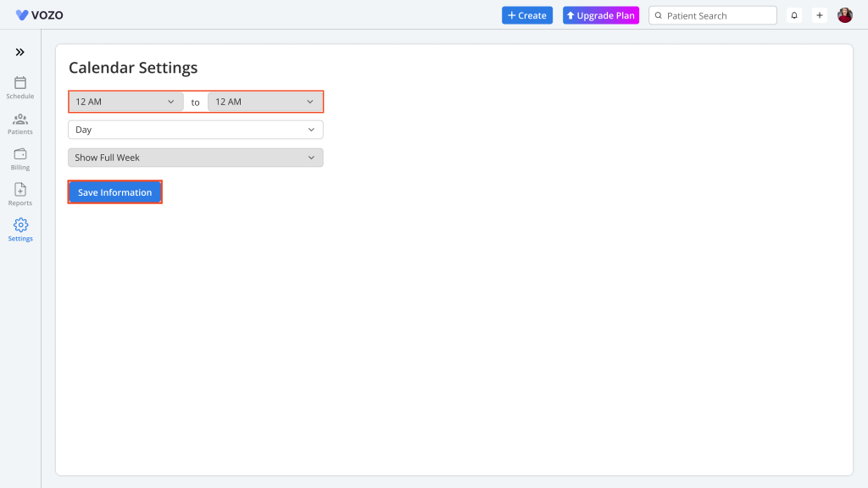Open the Billing wallet icon

click(20, 154)
